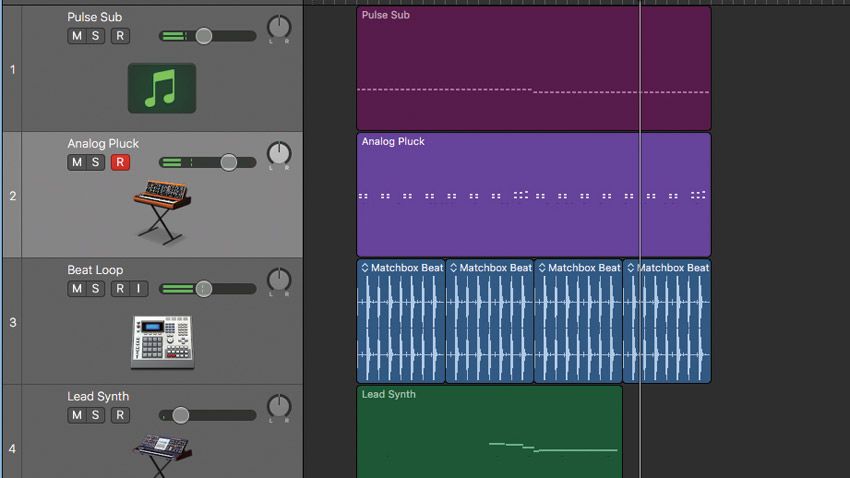Select the fourth Matchbox Beat audio region
850x478 pixels.
tap(667, 321)
